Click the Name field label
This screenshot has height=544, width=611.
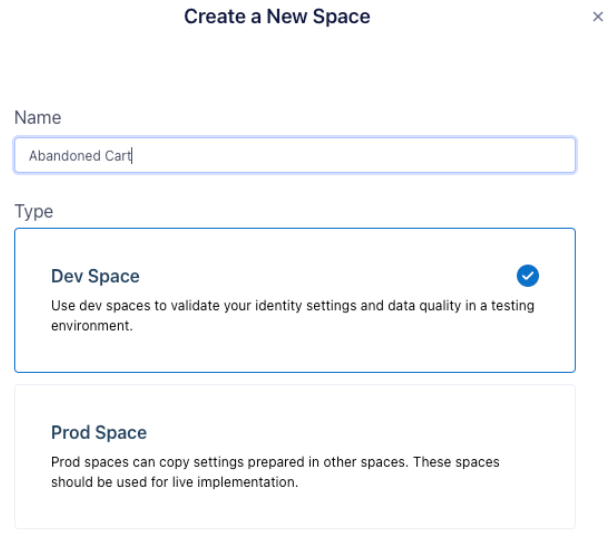tap(37, 118)
